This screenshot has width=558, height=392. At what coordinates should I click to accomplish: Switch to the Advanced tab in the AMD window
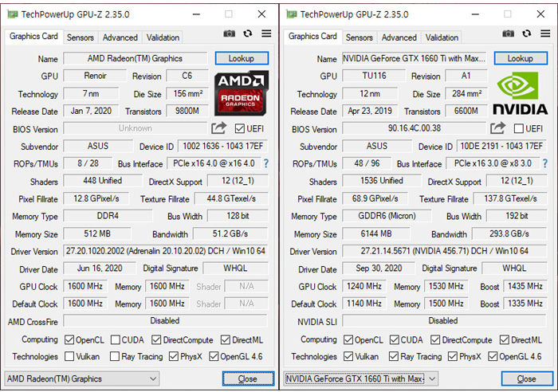point(120,37)
